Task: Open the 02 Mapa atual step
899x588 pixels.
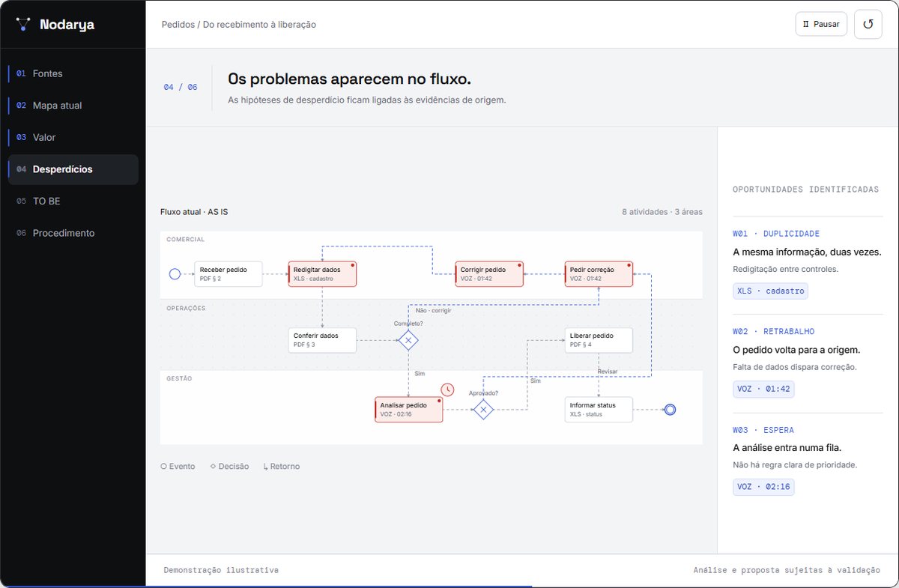Action: click(x=73, y=106)
